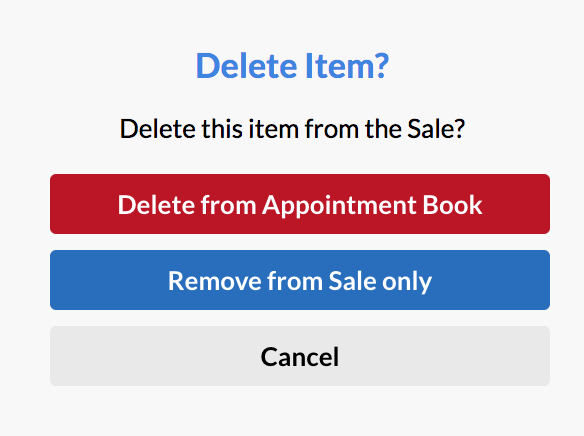The height and width of the screenshot is (436, 584).
Task: Click the blue dialog title text
Action: click(x=292, y=66)
